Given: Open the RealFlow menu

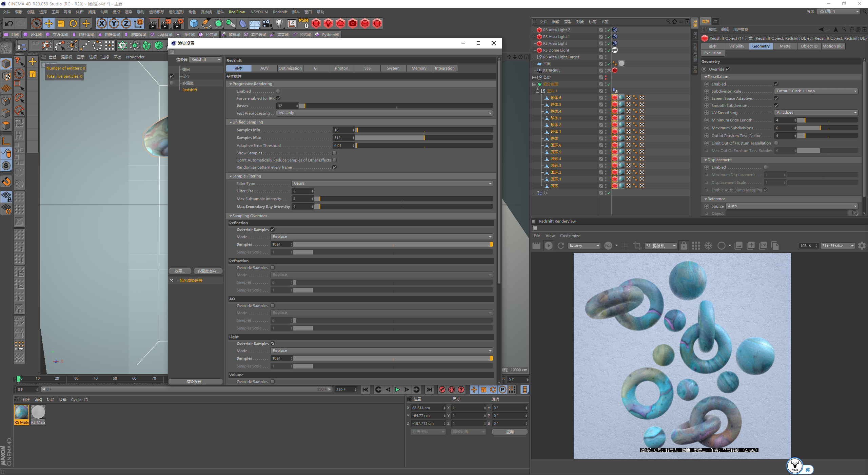Looking at the screenshot, I should [236, 12].
